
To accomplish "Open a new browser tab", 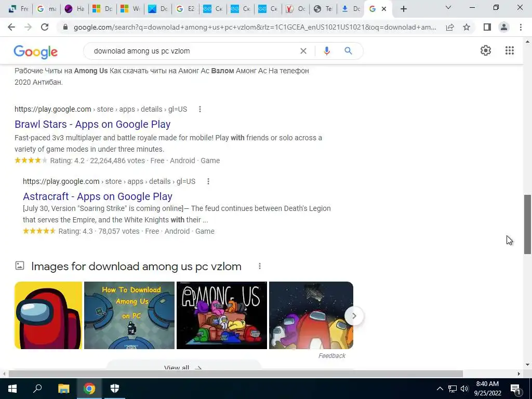I will tap(403, 9).
